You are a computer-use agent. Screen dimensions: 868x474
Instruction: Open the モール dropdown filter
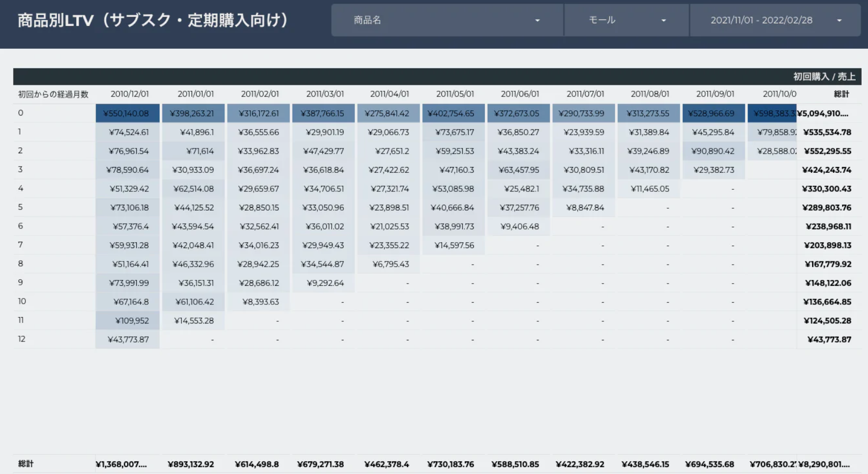[627, 20]
